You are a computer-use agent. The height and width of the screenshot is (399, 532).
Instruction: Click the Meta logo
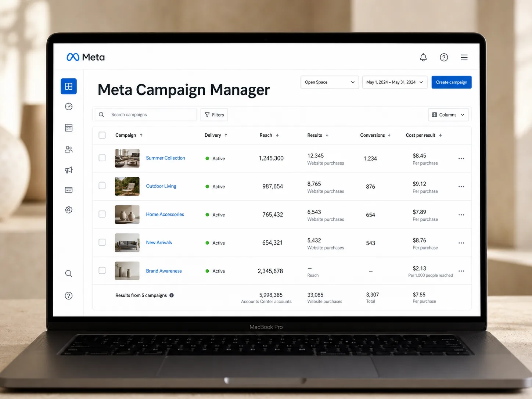(86, 57)
